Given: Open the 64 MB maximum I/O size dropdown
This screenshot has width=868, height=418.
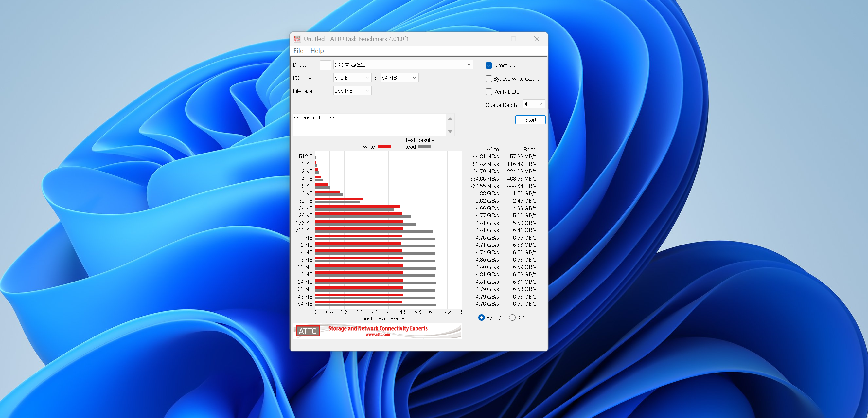Looking at the screenshot, I should point(414,78).
